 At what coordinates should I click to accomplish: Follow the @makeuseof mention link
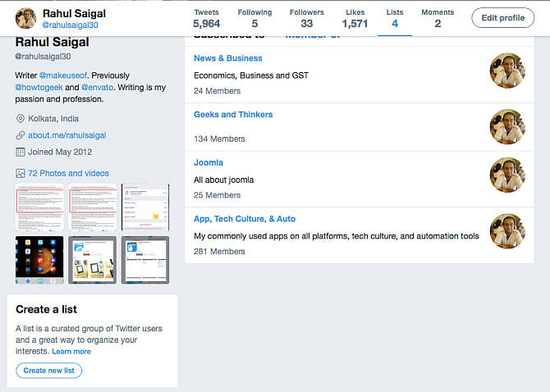tap(64, 75)
